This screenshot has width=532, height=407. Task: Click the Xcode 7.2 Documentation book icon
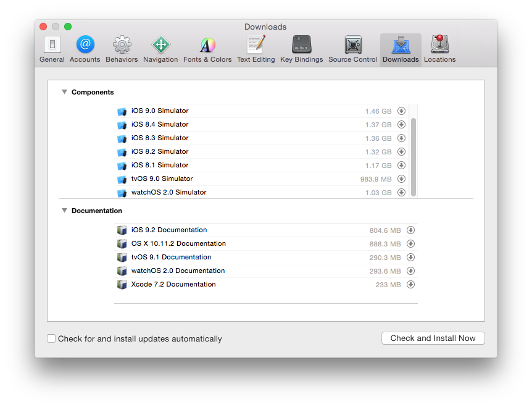[x=122, y=285]
